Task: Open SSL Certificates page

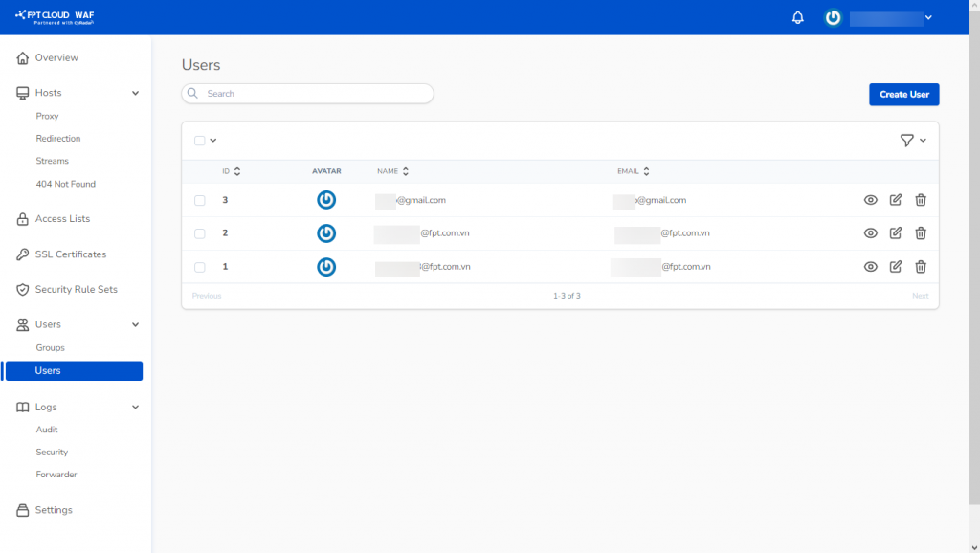Action: (70, 254)
